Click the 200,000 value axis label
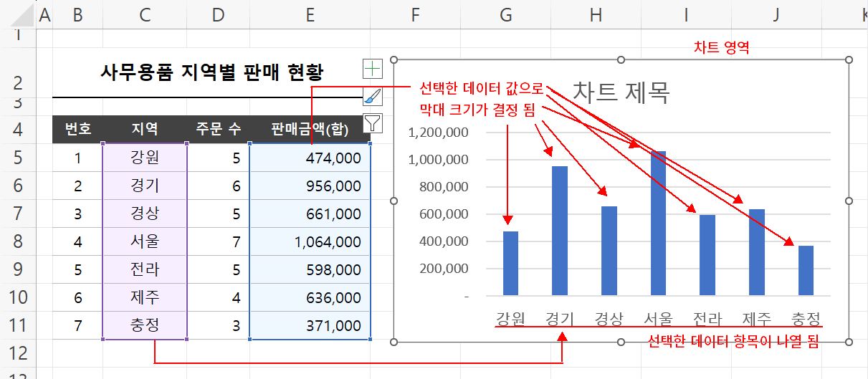The width and height of the screenshot is (868, 379). click(443, 269)
